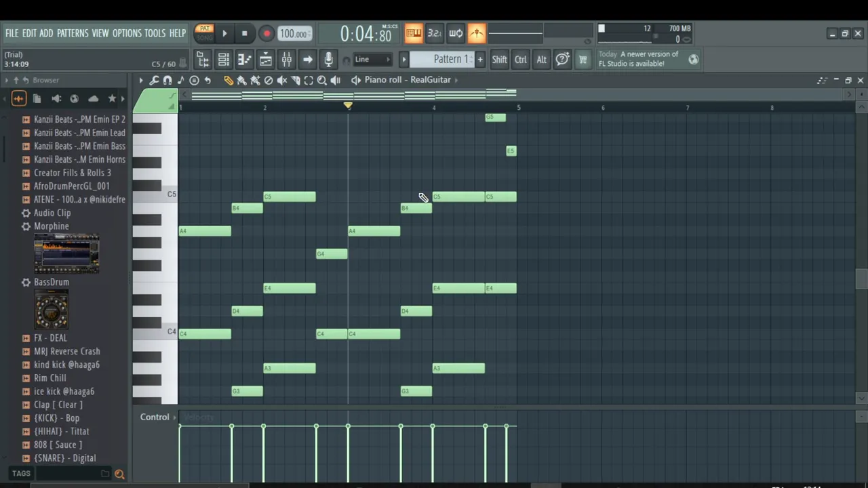Toggle the countdown before recording icon
Image resolution: width=868 pixels, height=488 pixels.
435,33
